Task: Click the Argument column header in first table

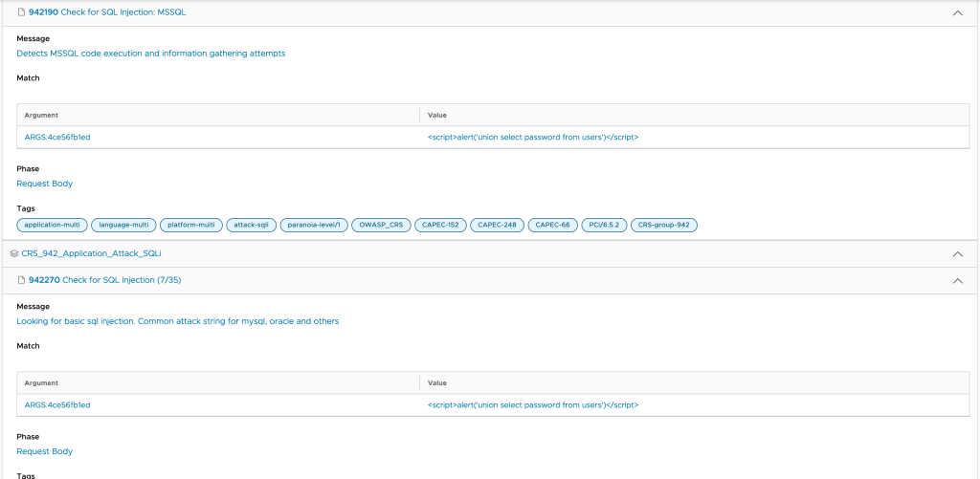Action: point(41,115)
